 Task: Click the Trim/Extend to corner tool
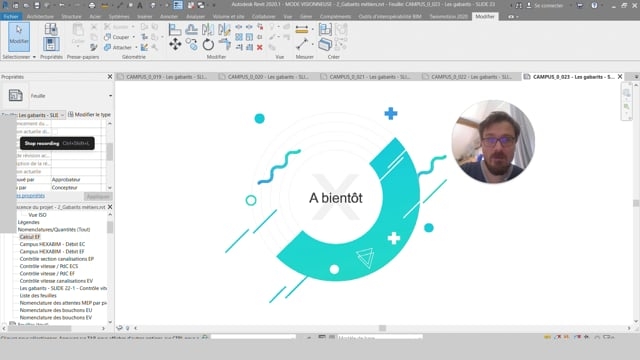point(224,44)
